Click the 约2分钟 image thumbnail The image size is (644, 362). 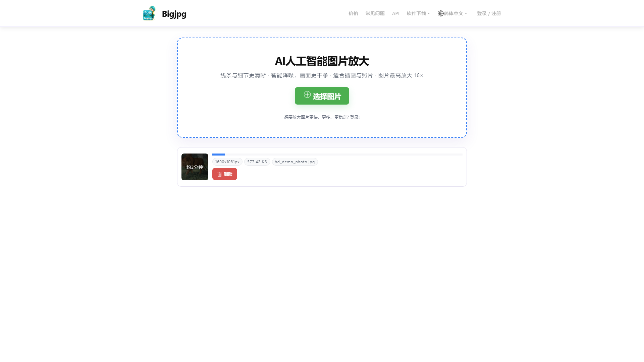point(195,167)
